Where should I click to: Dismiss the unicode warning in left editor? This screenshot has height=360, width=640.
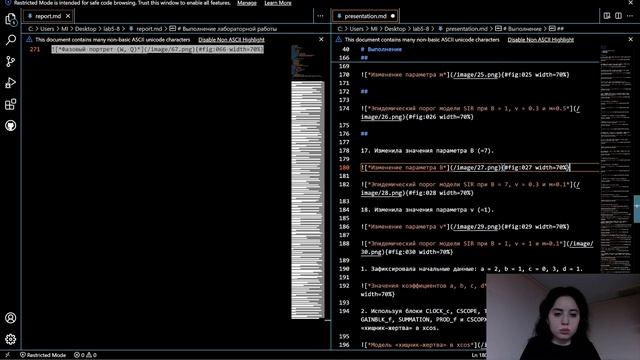[321, 40]
